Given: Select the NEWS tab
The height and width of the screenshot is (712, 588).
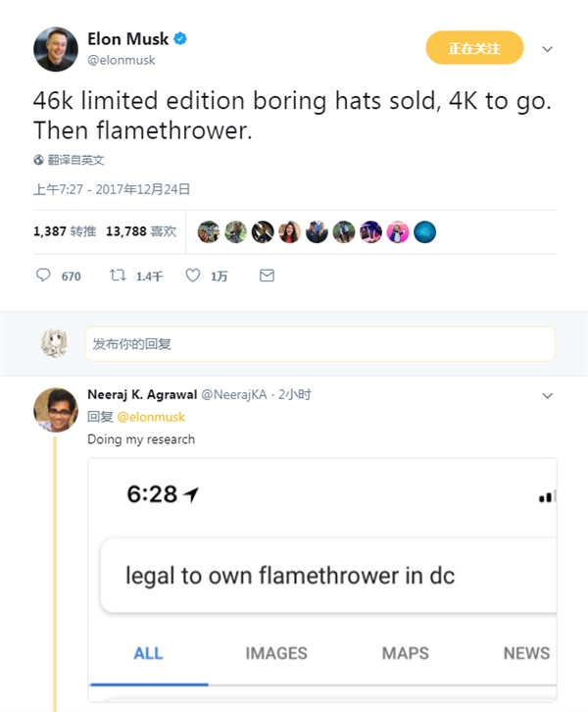Looking at the screenshot, I should coord(526,653).
